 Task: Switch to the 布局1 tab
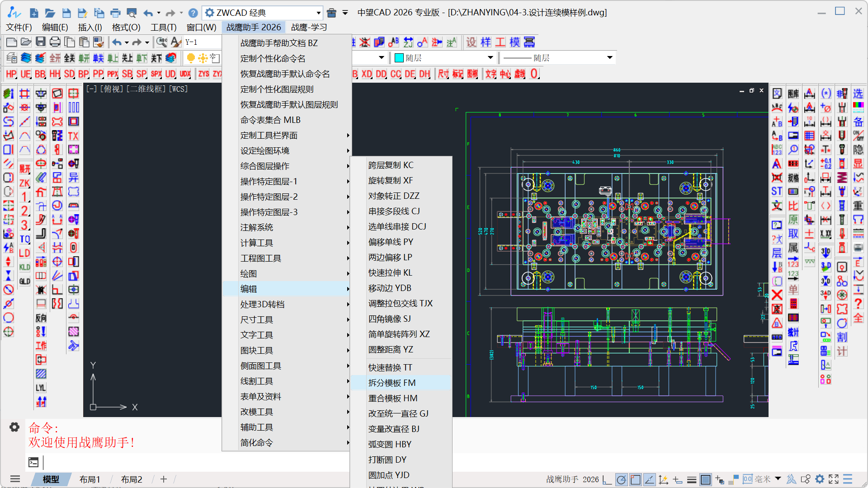tap(90, 479)
